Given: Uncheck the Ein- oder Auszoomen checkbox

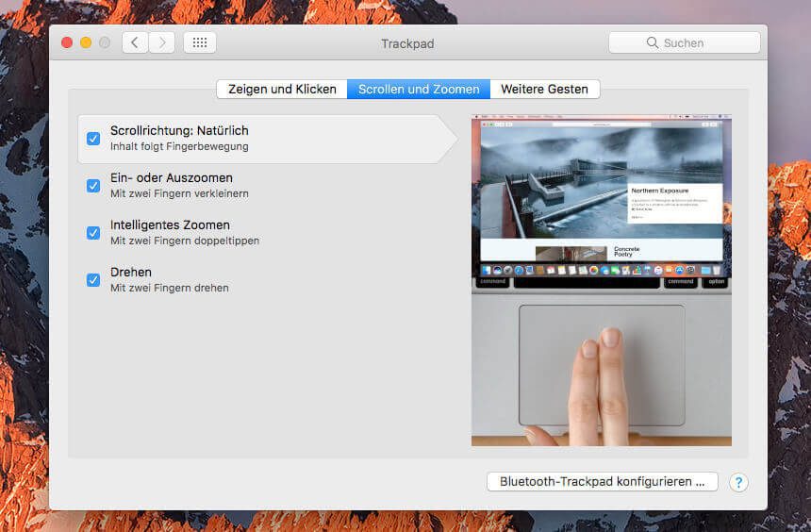Looking at the screenshot, I should coord(93,186).
